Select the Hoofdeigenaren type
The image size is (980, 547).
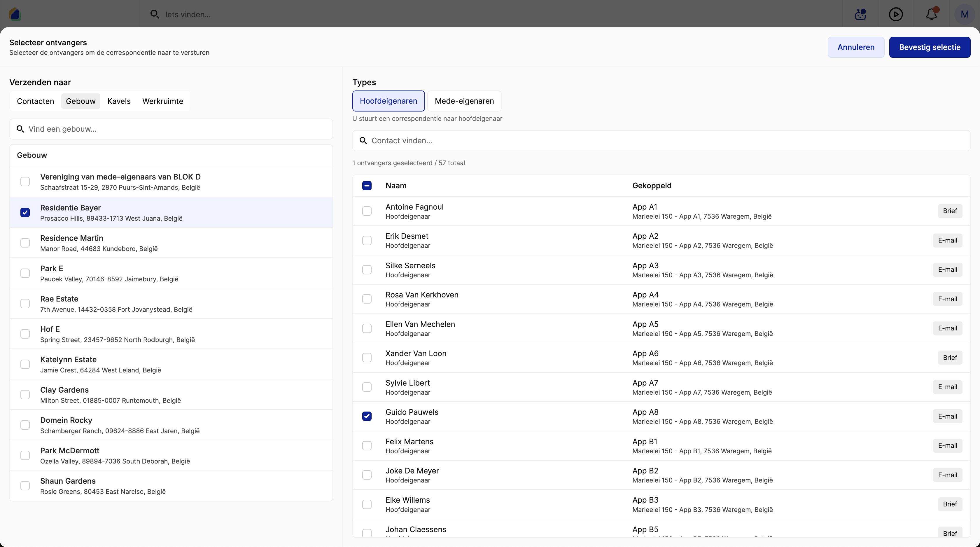[388, 101]
